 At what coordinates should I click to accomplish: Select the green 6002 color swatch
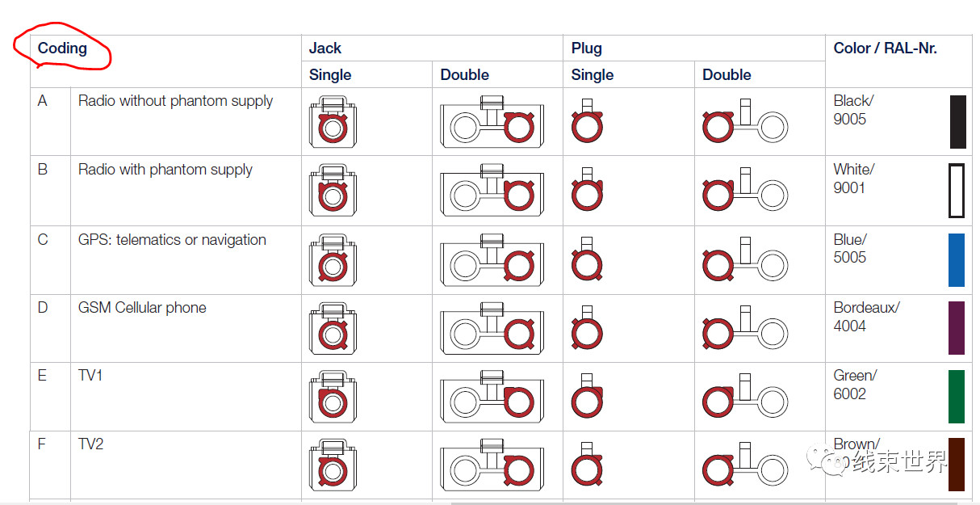(x=957, y=397)
